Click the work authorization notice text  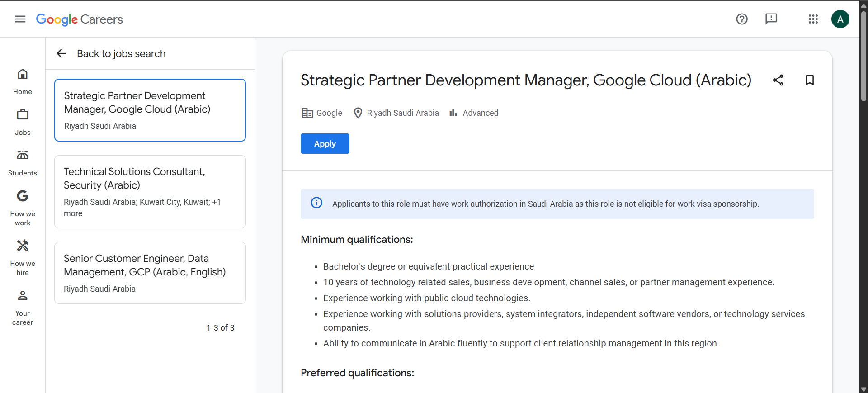[x=546, y=204]
